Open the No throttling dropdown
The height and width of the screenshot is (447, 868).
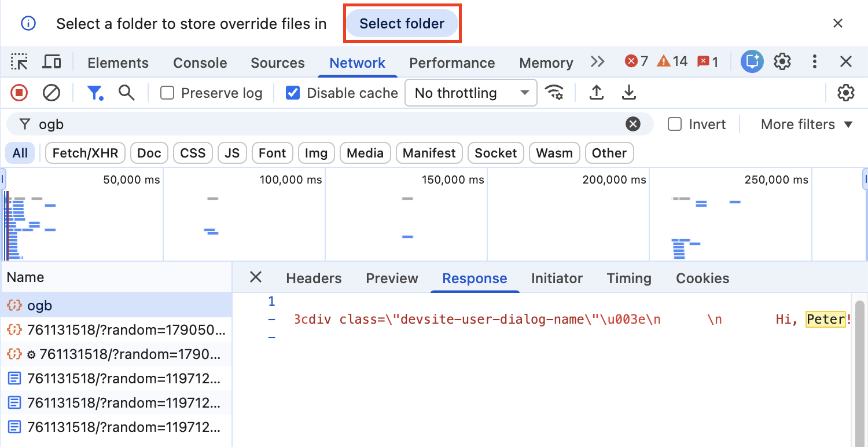click(x=471, y=93)
